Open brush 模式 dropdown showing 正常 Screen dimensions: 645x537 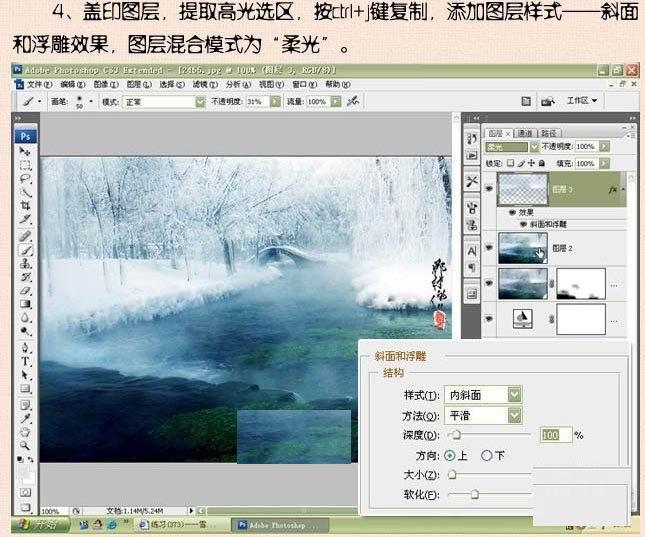point(200,101)
